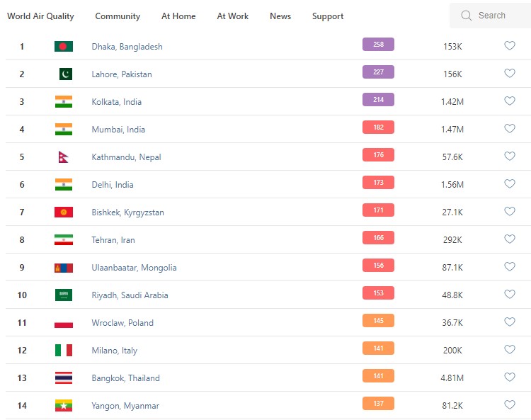This screenshot has width=531, height=420.
Task: Toggle heart icon for Kathmandu, Nepal
Action: click(x=509, y=157)
